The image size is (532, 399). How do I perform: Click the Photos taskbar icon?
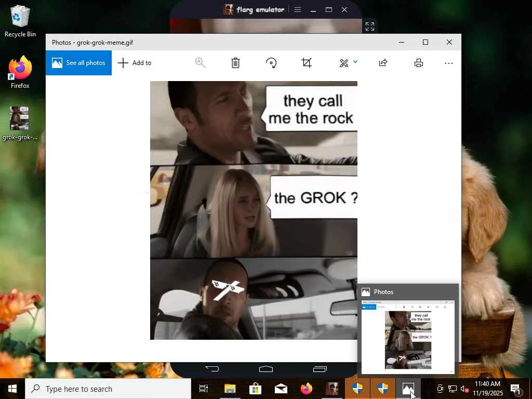(408, 389)
